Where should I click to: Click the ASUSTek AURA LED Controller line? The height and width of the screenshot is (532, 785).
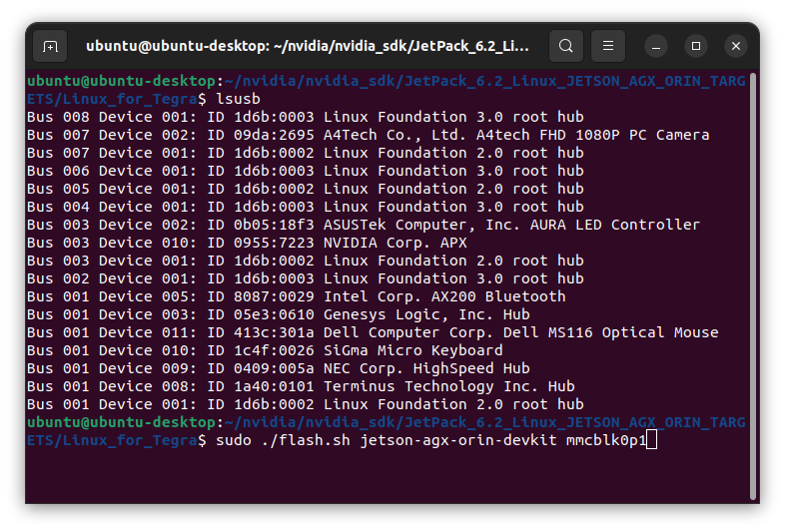(x=364, y=225)
